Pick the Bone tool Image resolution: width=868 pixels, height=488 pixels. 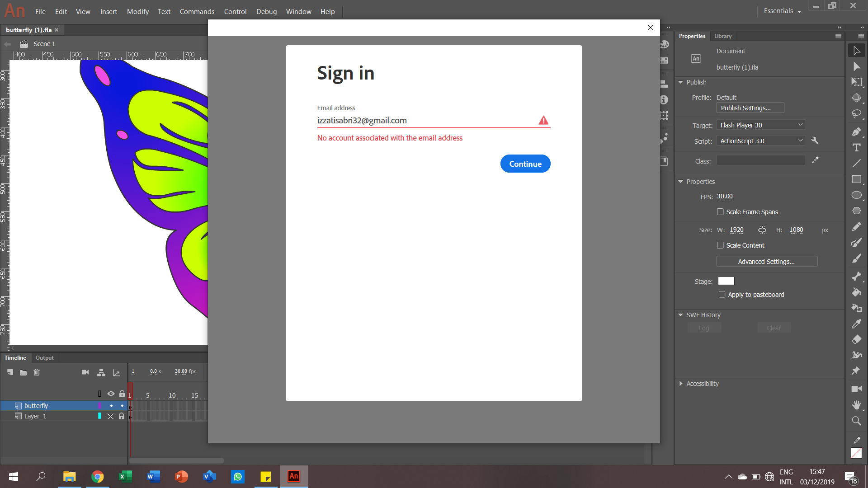click(x=857, y=277)
